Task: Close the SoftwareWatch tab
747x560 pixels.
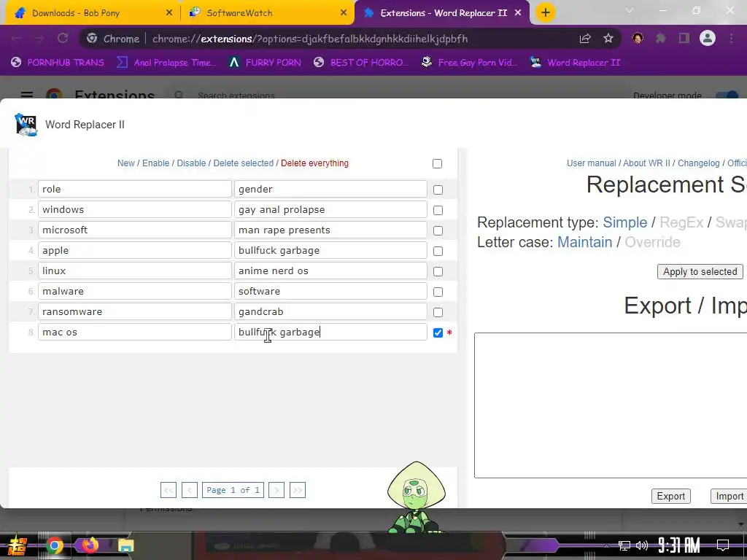Action: point(344,13)
